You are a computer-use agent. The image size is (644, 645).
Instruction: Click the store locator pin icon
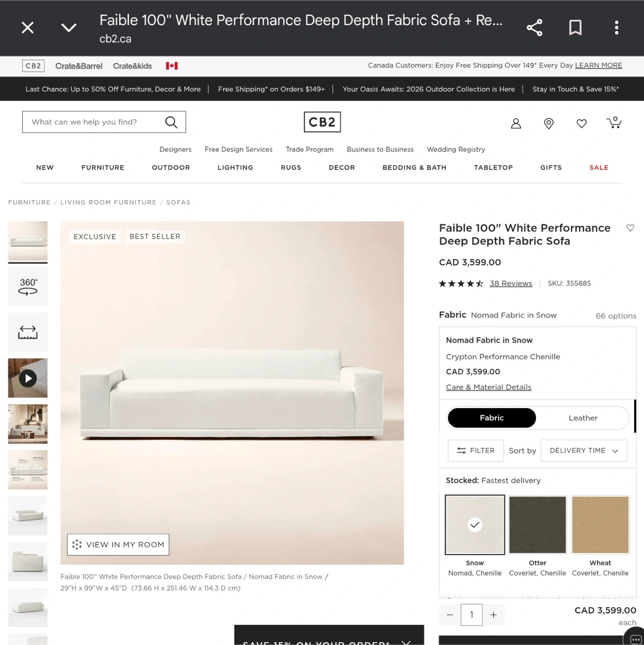[549, 123]
